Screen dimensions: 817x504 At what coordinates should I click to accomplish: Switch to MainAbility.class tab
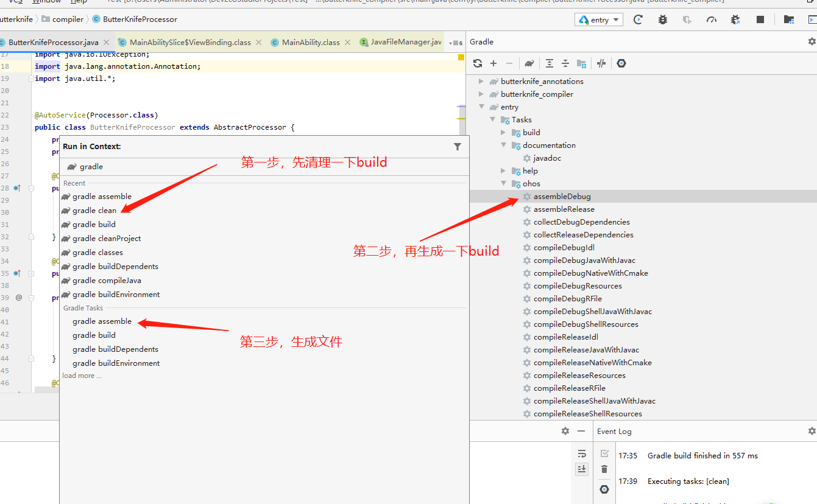pyautogui.click(x=311, y=43)
